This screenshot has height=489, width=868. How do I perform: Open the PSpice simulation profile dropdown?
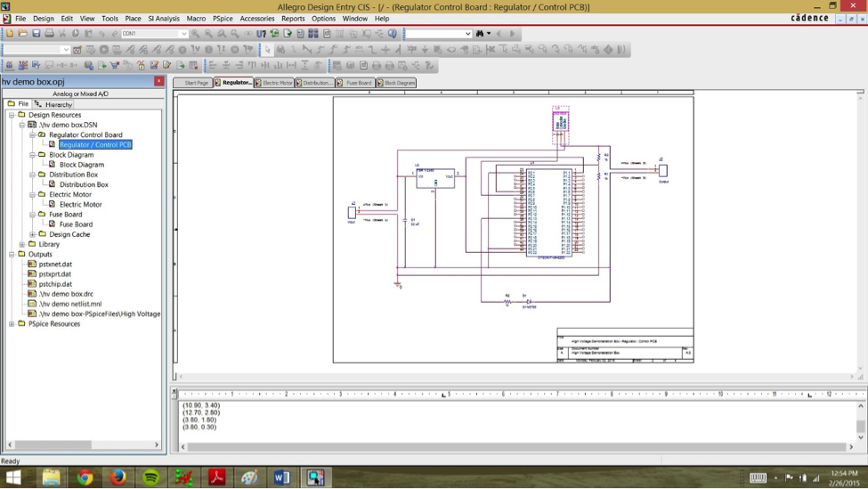tap(65, 49)
